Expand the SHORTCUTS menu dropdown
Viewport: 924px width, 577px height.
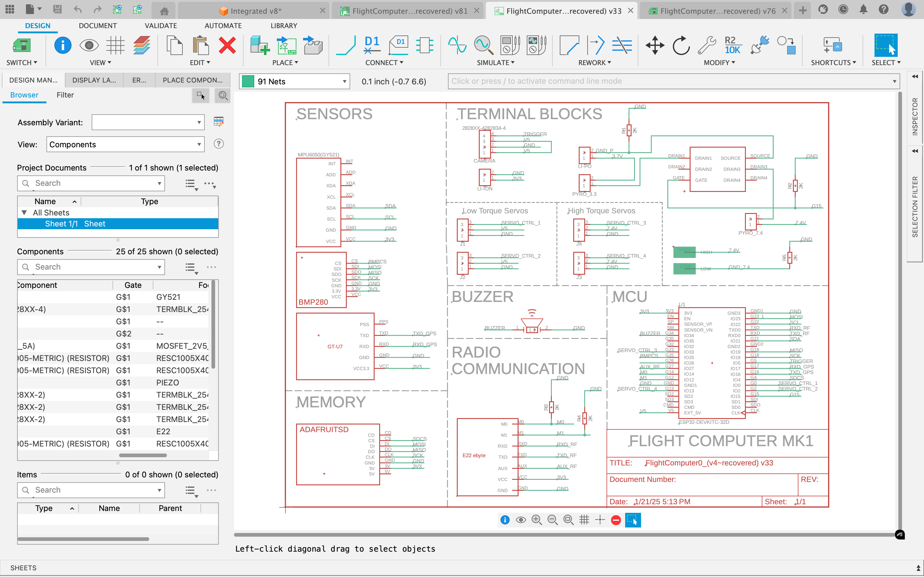834,63
